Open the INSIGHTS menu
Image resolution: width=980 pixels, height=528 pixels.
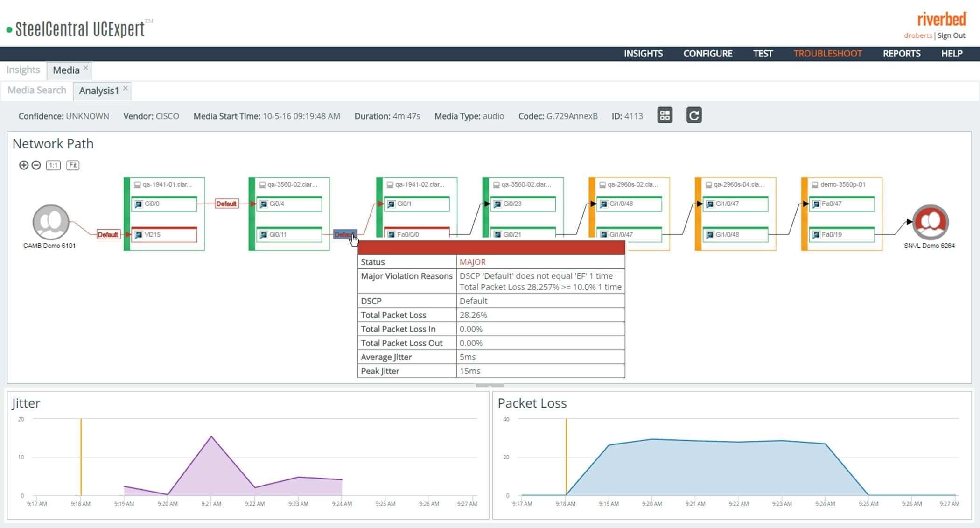pos(643,54)
